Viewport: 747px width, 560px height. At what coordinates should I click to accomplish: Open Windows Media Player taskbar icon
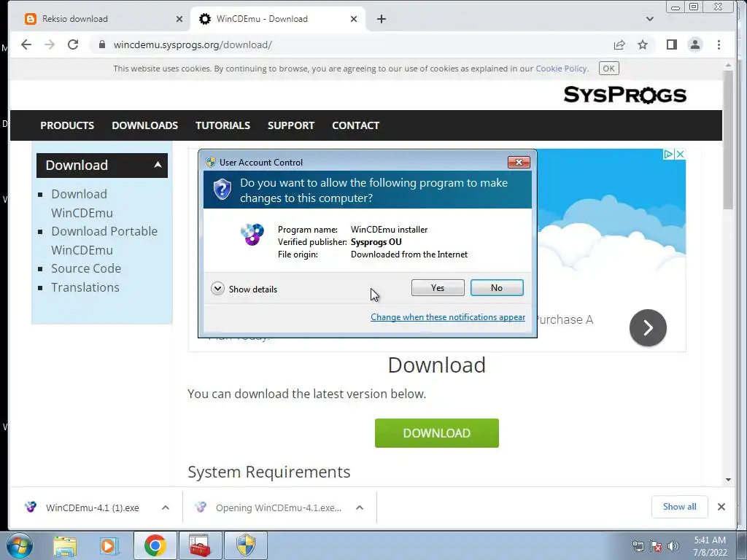[109, 545]
